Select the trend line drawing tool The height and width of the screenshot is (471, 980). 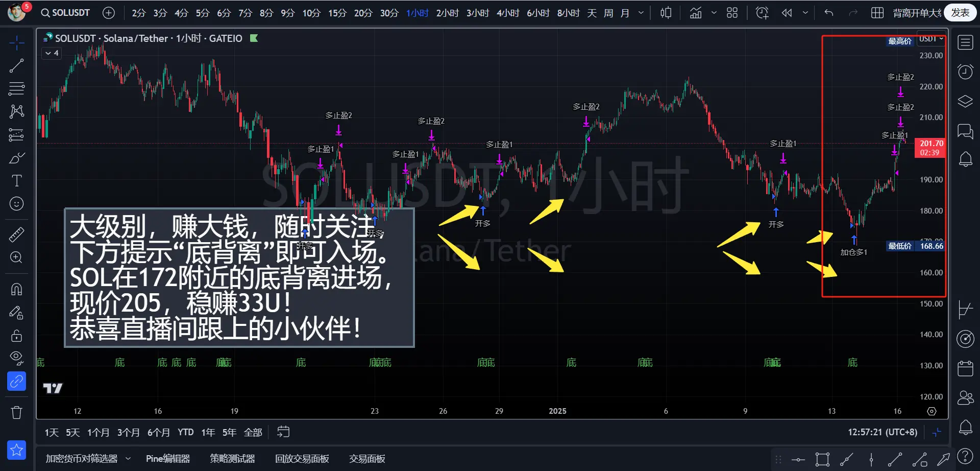(16, 66)
